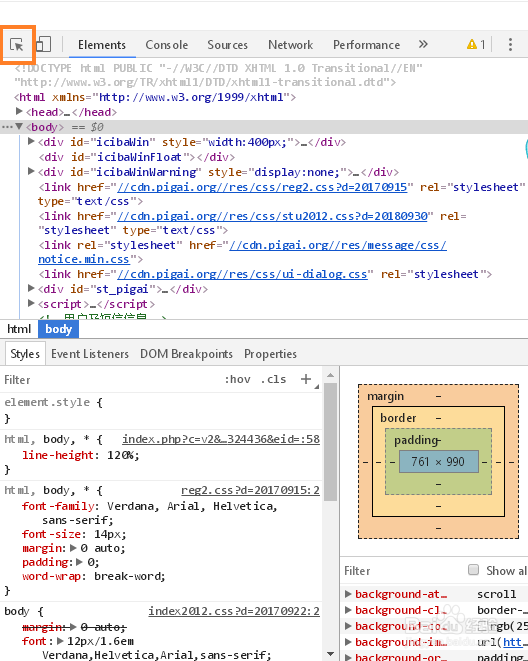Expand background-clip computed property

pyautogui.click(x=348, y=610)
